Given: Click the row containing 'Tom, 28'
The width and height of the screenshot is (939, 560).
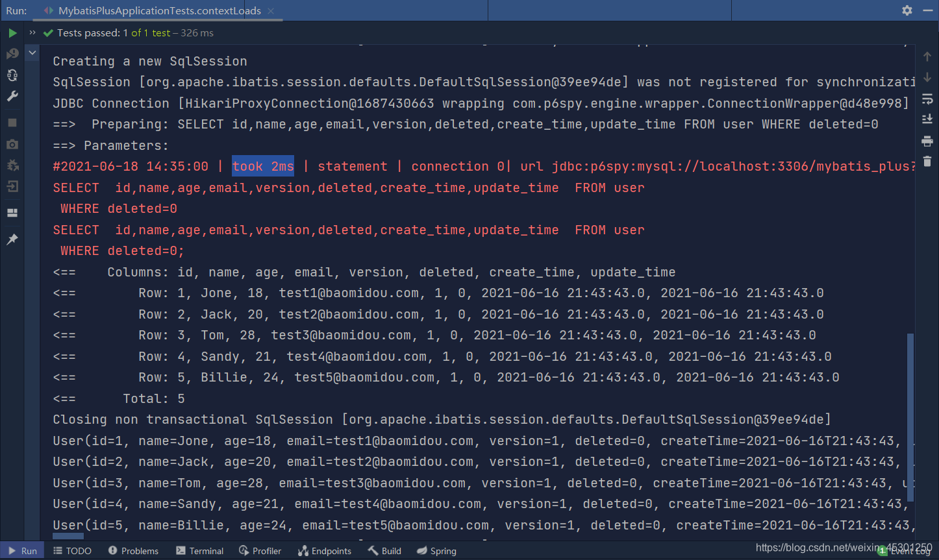Looking at the screenshot, I should pos(434,335).
